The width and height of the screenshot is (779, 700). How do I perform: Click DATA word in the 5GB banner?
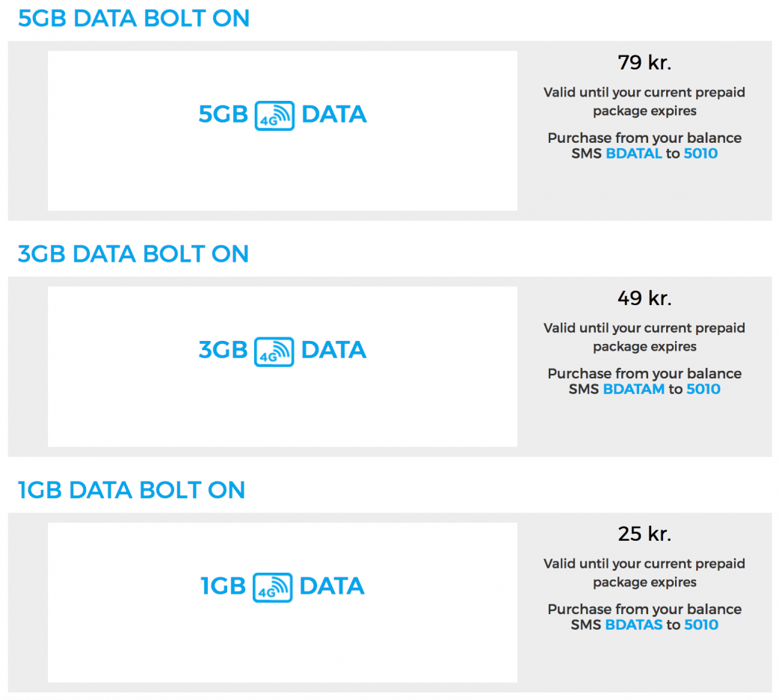(x=333, y=115)
